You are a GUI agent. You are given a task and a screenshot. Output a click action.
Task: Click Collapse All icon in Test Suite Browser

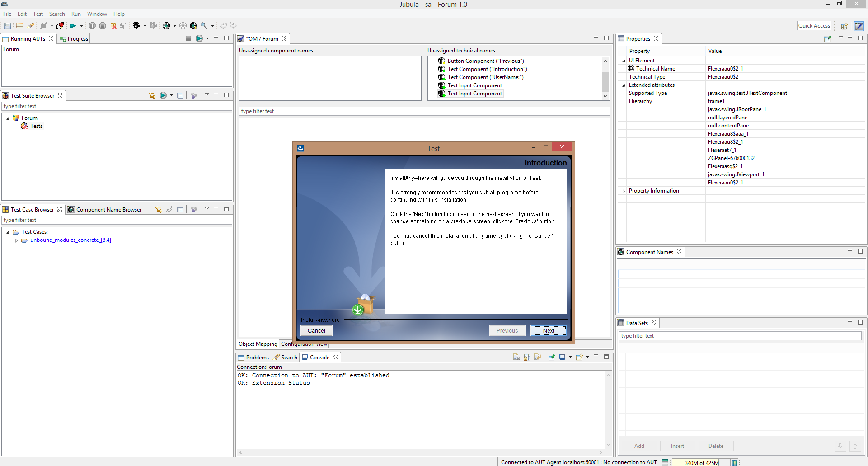[x=180, y=95]
